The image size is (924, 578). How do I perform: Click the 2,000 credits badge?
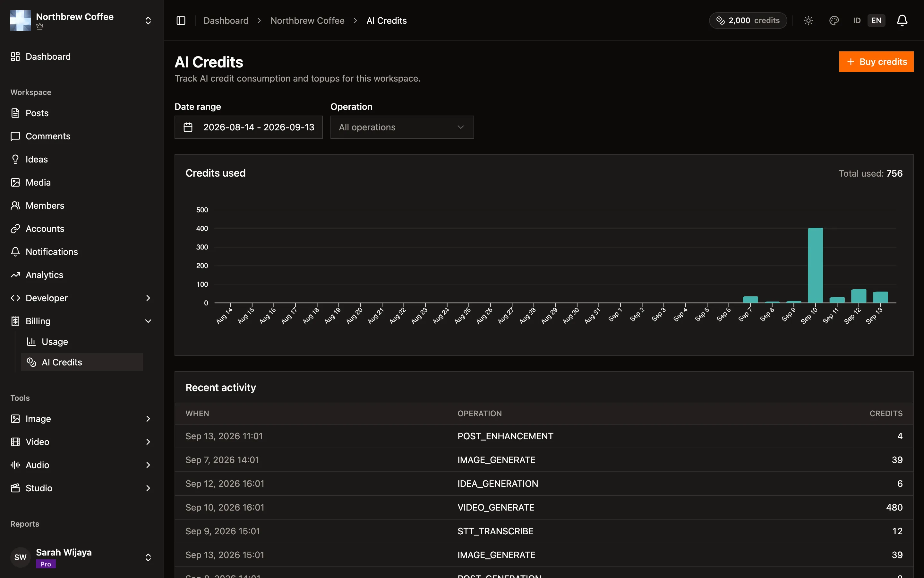748,21
